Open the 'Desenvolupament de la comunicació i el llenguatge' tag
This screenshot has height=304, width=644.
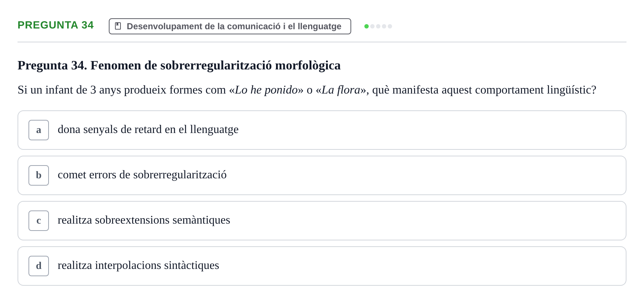coord(230,26)
